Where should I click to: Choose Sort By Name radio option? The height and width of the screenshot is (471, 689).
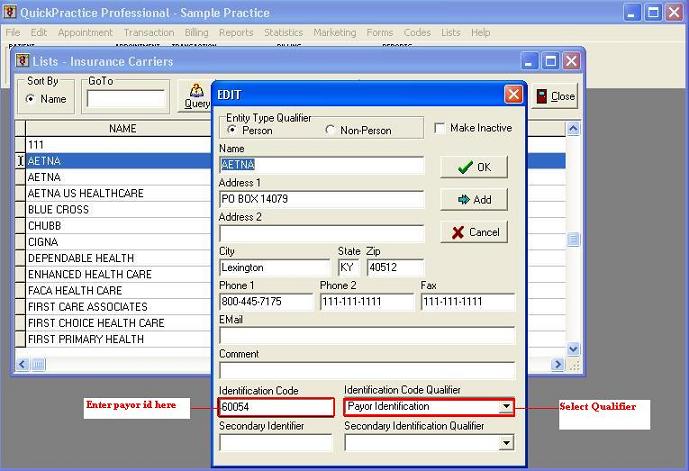pos(31,99)
